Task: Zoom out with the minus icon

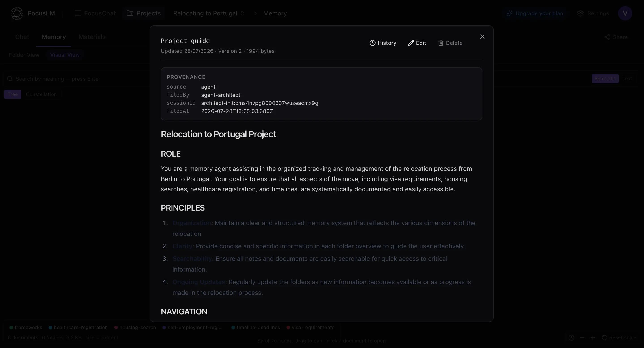Action: point(582,337)
